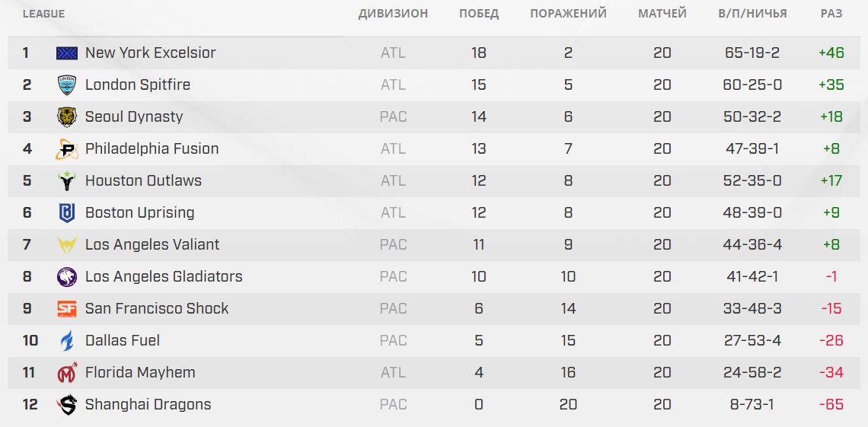The image size is (868, 427).
Task: Click the Boston Uprising shield logo
Action: (67, 213)
